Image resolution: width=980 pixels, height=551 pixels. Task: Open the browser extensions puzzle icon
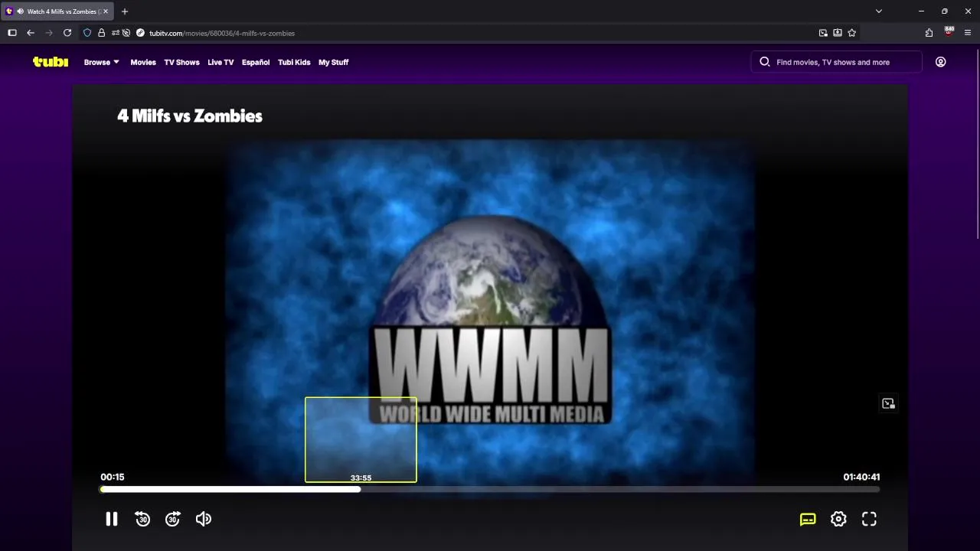pos(929,33)
